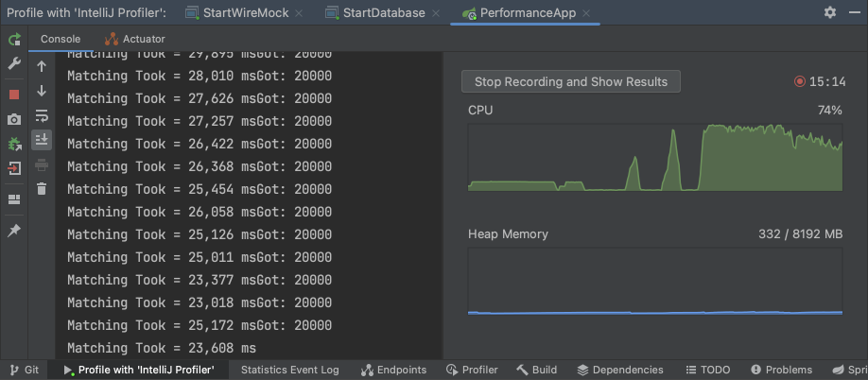Close the StartWireMock tab
This screenshot has height=380, width=868.
(299, 12)
